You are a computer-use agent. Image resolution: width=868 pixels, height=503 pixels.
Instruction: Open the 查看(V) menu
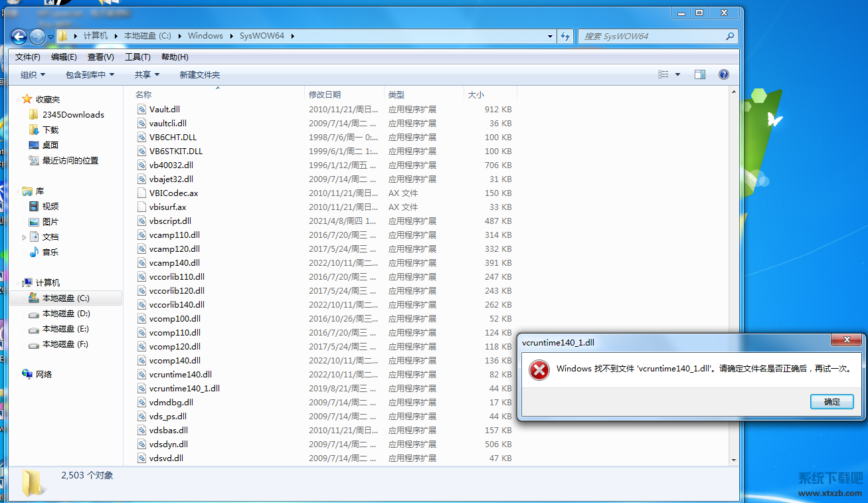(100, 57)
